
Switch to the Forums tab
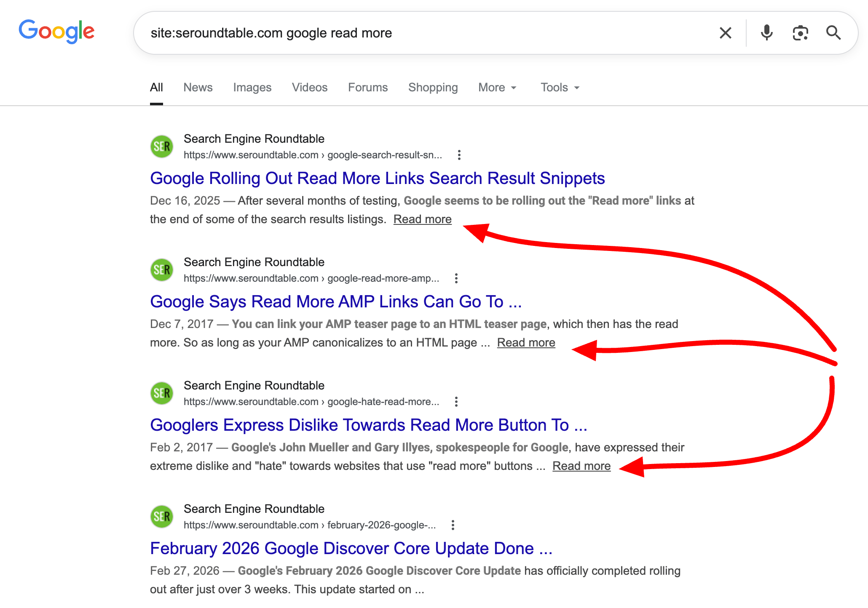click(367, 88)
